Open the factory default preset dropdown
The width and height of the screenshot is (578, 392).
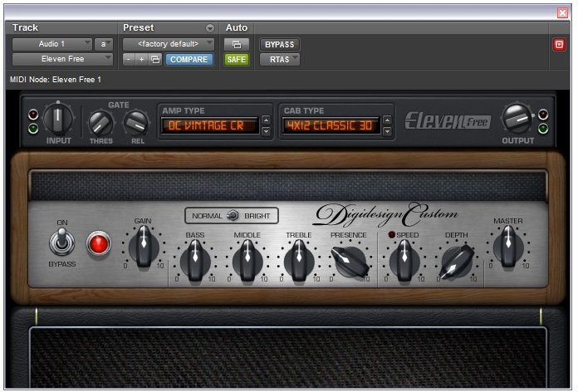pyautogui.click(x=168, y=44)
